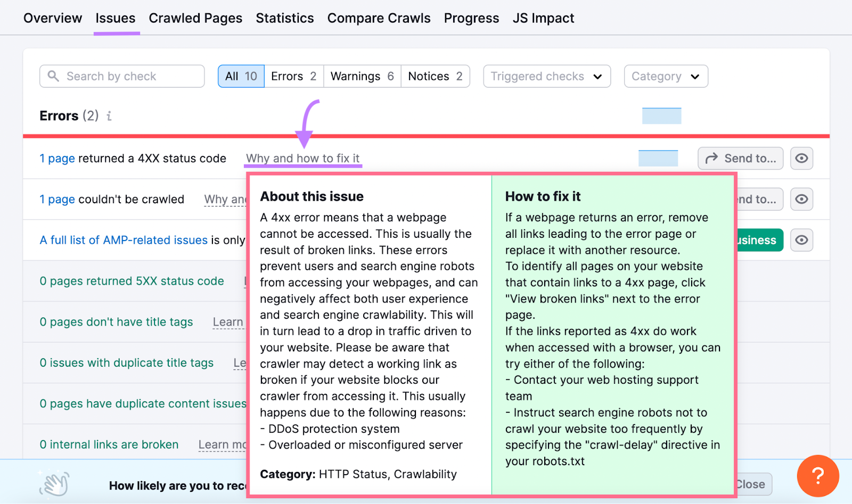
Task: Open the orange help question mark button
Action: [x=818, y=476]
